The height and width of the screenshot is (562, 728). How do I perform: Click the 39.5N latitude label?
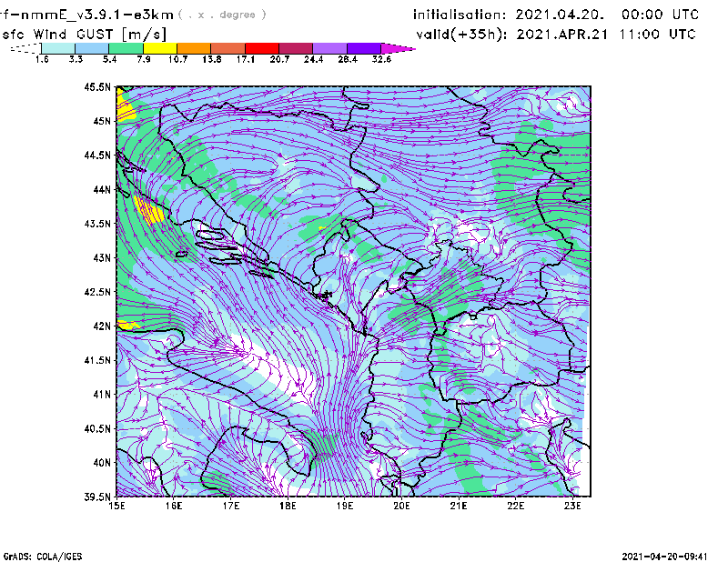point(97,497)
